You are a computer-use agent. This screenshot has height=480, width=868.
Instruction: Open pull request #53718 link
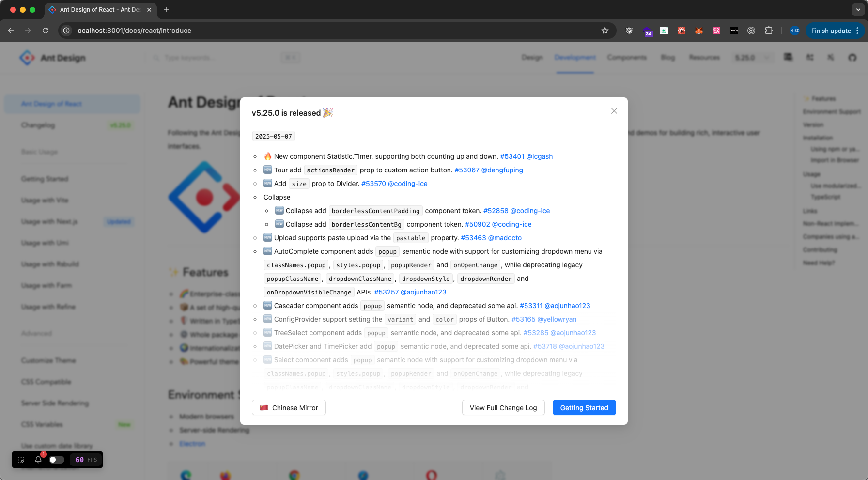click(545, 346)
